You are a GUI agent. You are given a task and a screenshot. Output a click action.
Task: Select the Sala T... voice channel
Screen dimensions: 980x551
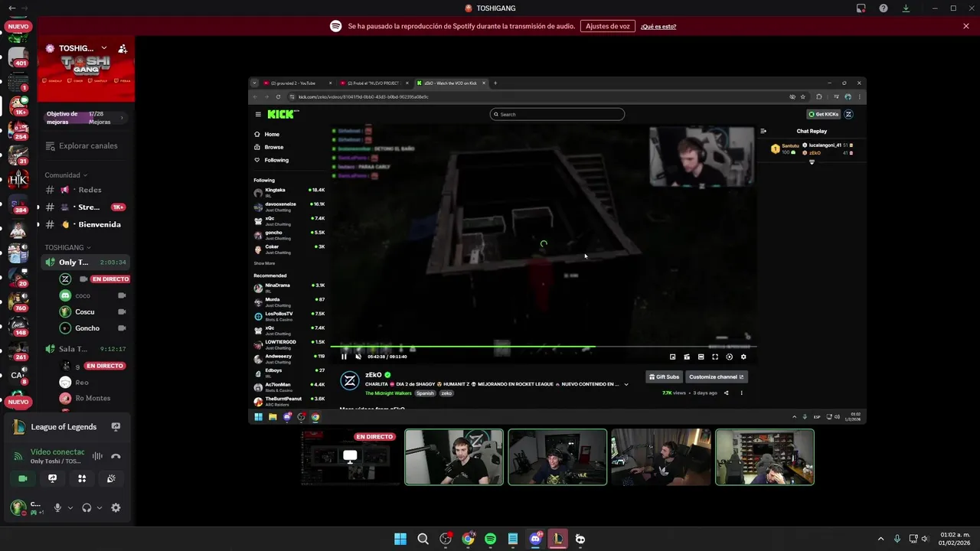click(x=86, y=349)
